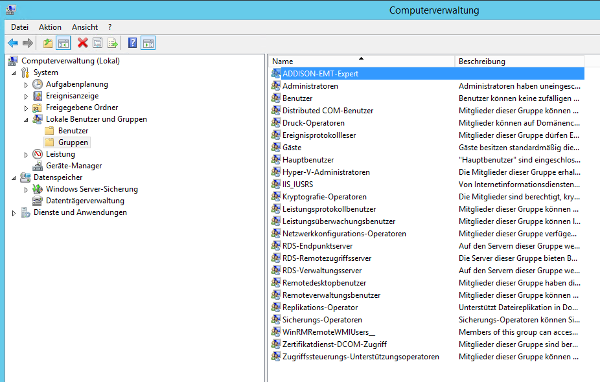Collapse the Lokale Benutzer und Gruppen node
Image resolution: width=600 pixels, height=382 pixels.
[26, 120]
